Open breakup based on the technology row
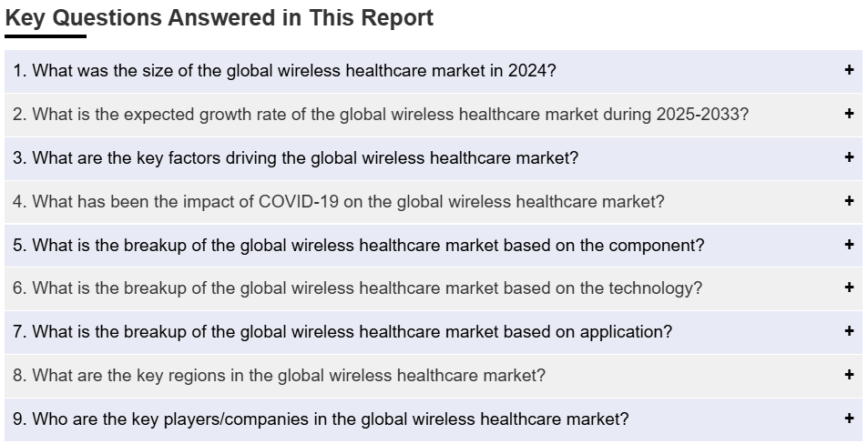 click(x=434, y=288)
